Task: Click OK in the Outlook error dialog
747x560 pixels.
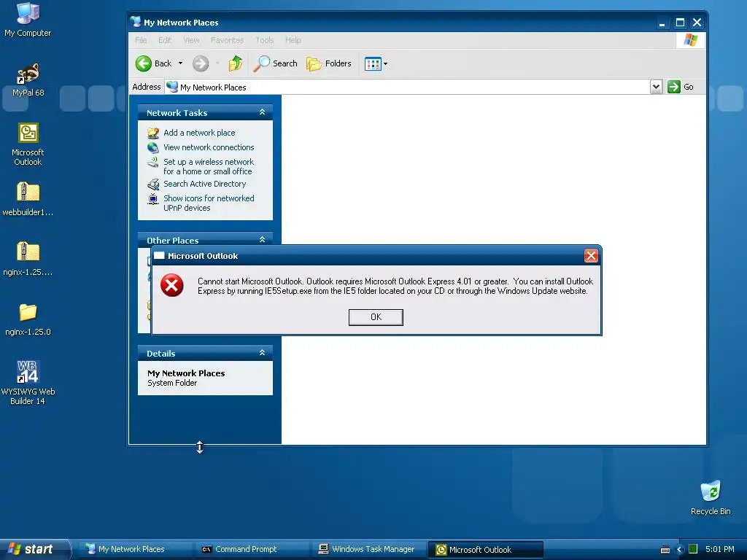Action: point(376,317)
